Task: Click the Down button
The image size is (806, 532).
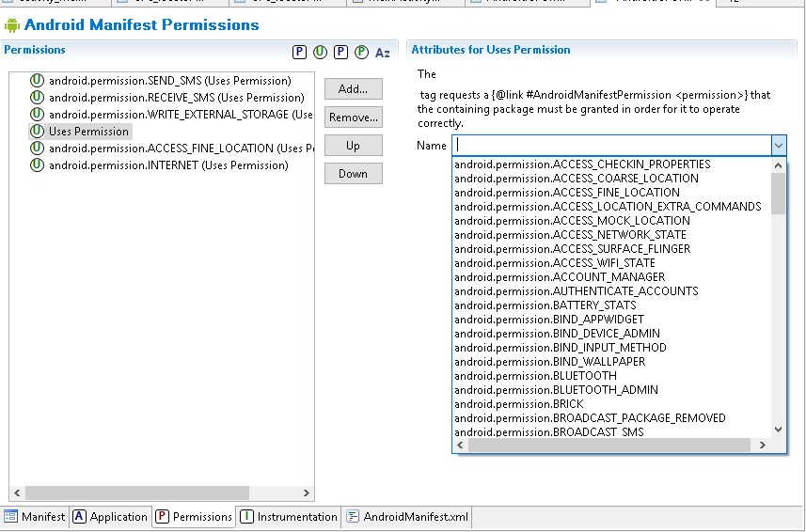Action: coord(353,174)
